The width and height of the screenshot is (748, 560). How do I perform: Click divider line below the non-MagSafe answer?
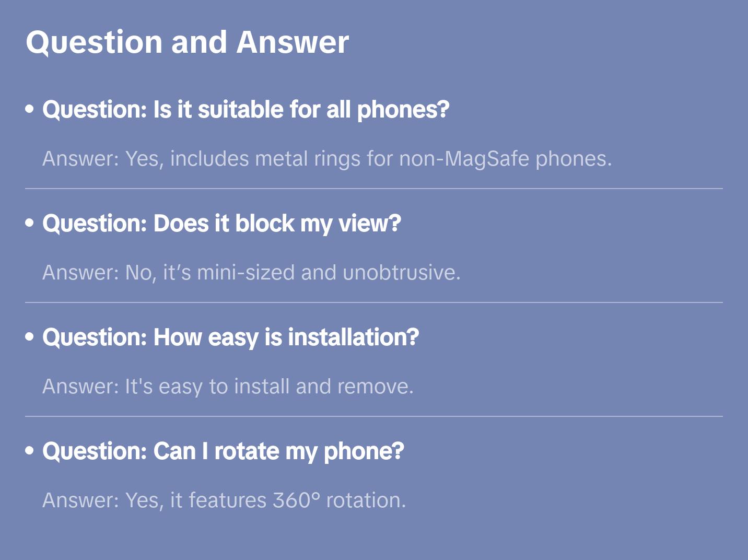coord(374,189)
